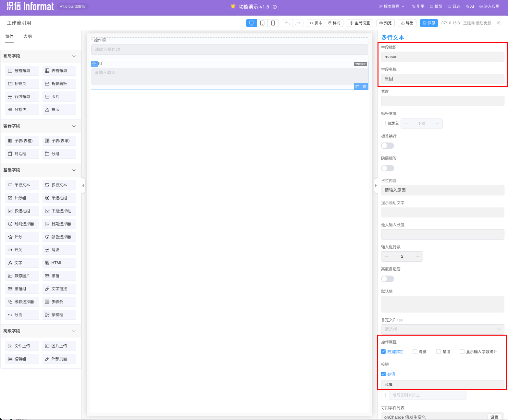Copy the selected reason field
Screen dimensions: 508x420
point(357,87)
